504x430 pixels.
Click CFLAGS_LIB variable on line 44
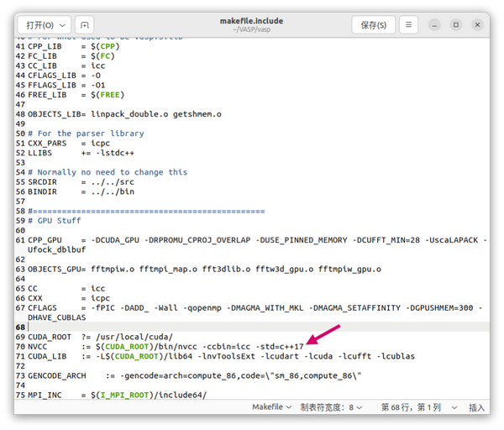click(x=52, y=76)
